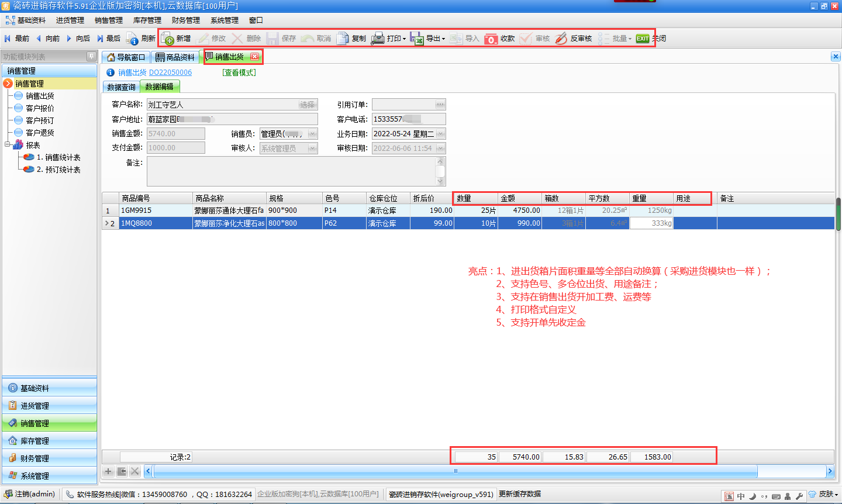
Task: Go to the next record with 向后
Action: pos(78,39)
